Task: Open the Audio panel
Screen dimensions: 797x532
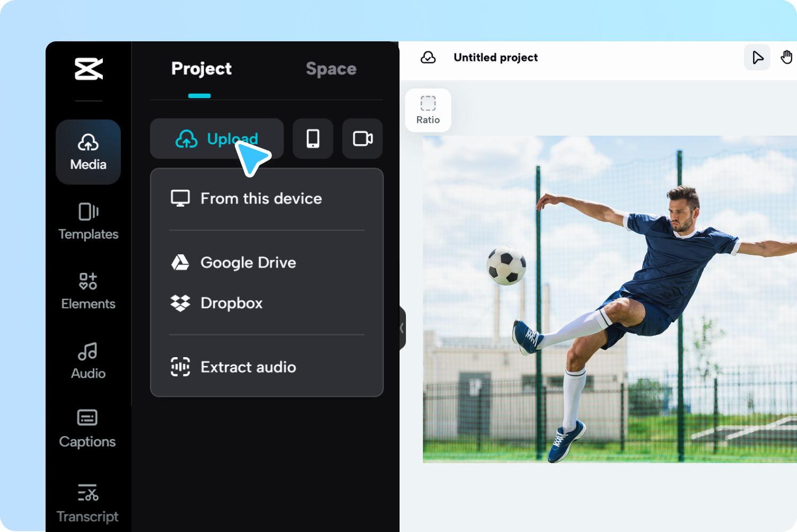Action: coord(88,360)
